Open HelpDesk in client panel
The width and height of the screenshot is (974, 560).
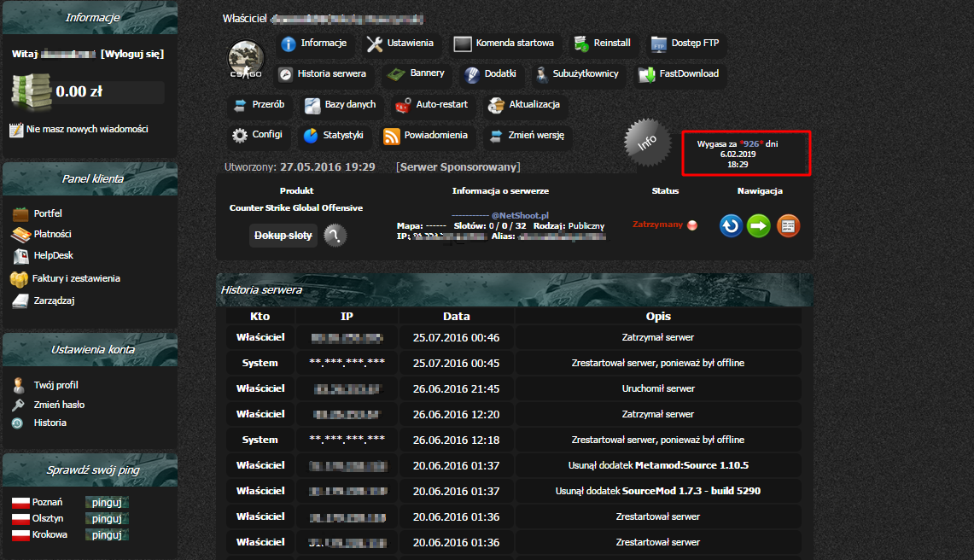coord(54,255)
